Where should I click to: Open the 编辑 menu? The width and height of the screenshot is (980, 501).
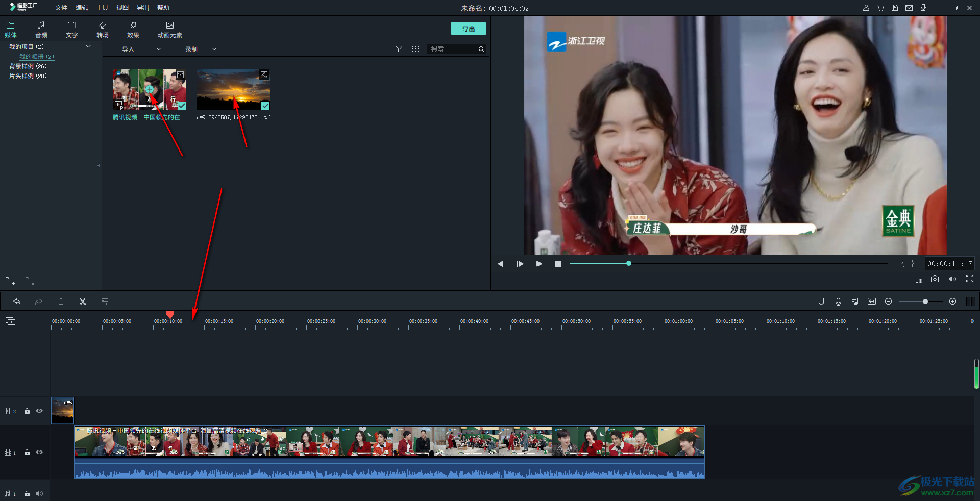click(x=82, y=8)
